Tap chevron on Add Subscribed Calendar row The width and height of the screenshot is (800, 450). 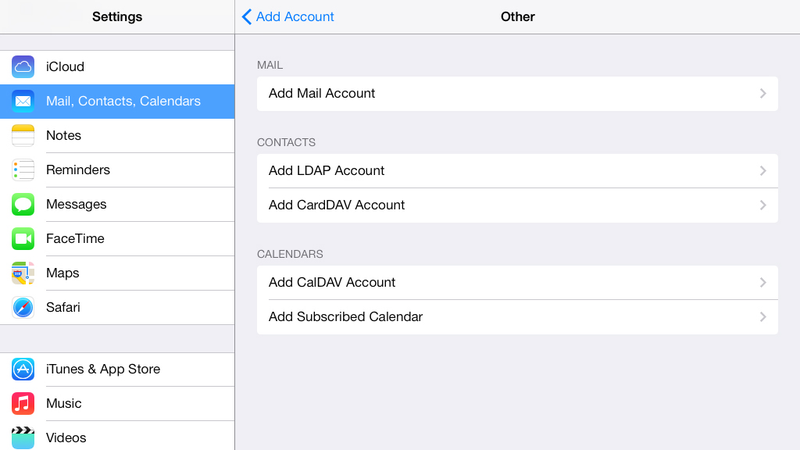tap(763, 317)
